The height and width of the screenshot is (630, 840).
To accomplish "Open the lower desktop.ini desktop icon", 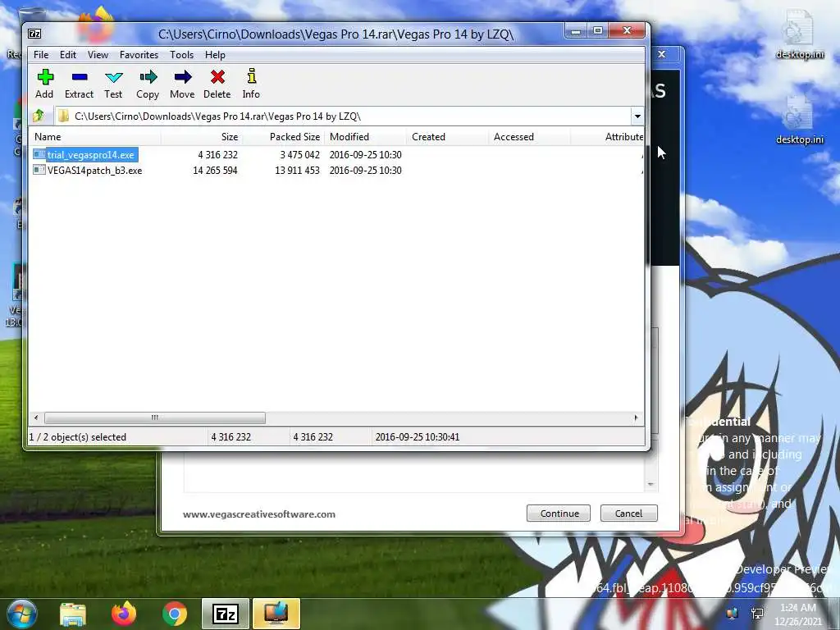I will [800, 120].
